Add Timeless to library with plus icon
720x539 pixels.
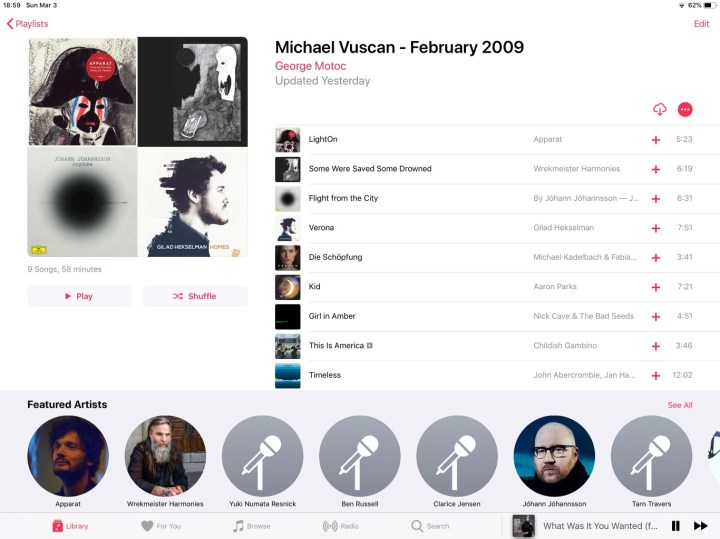click(656, 376)
